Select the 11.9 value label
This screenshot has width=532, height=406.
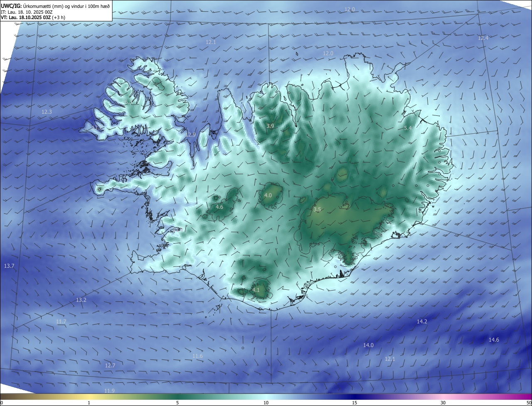pyautogui.click(x=109, y=391)
